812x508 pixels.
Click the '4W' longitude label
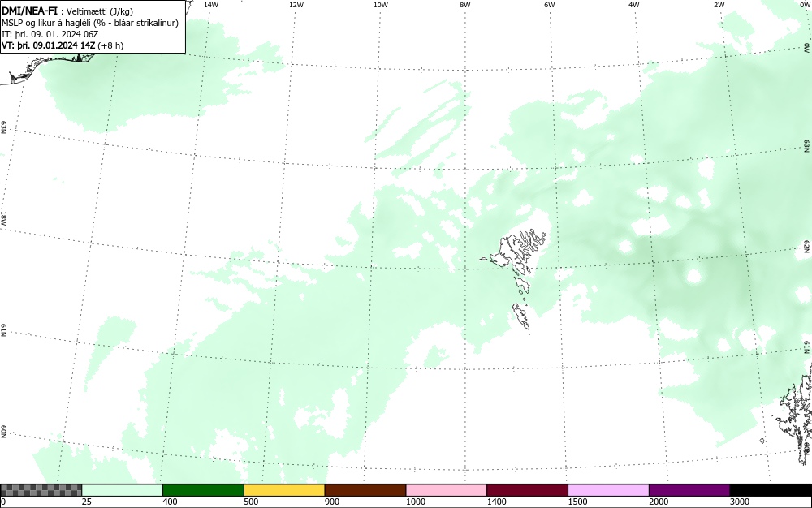[x=634, y=5]
